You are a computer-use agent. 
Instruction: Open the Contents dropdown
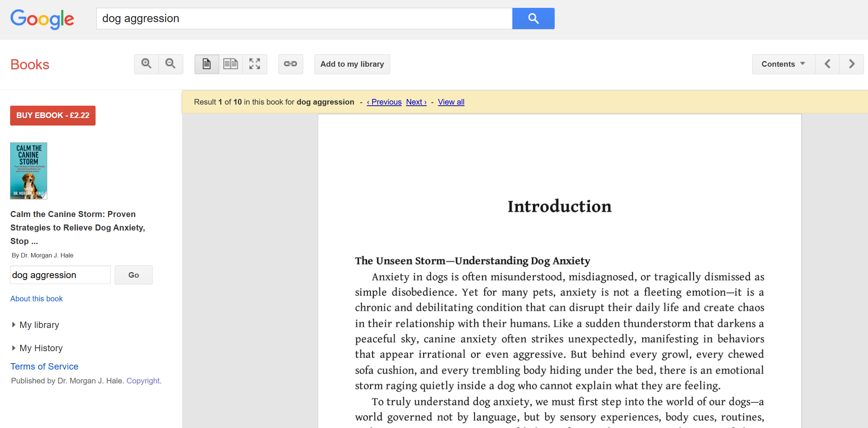[x=783, y=64]
